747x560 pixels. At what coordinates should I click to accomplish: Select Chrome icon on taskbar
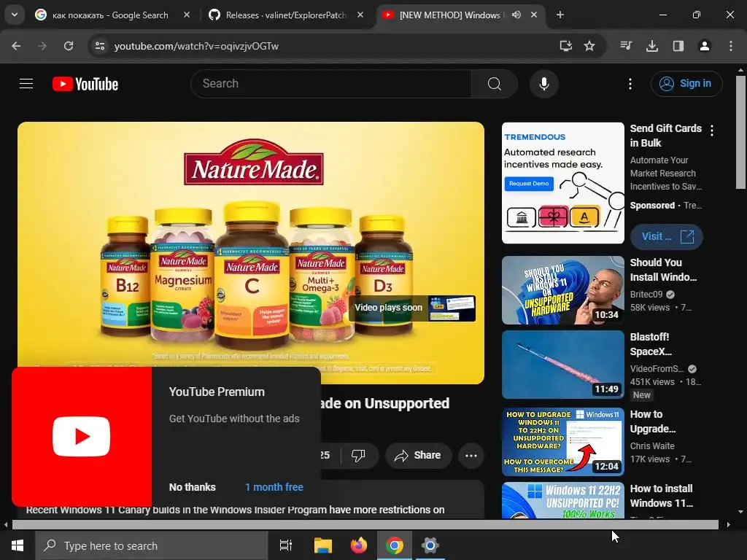click(395, 545)
